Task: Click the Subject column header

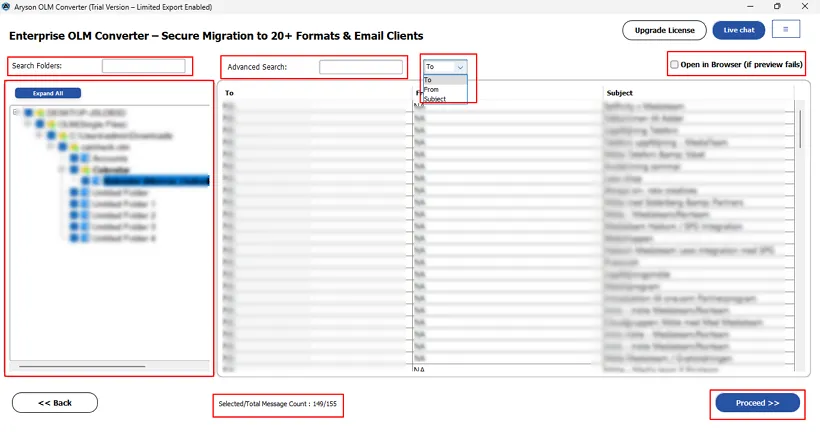Action: pyautogui.click(x=620, y=93)
